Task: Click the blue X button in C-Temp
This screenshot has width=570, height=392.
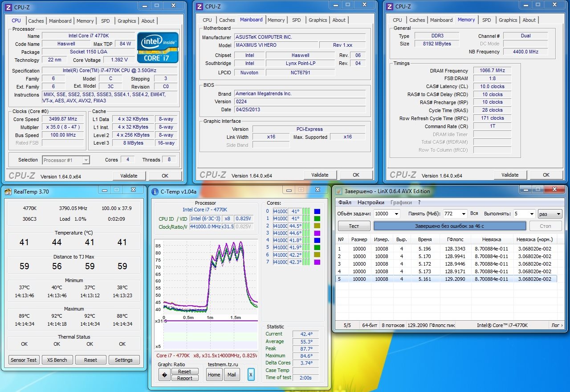Action: [x=251, y=375]
